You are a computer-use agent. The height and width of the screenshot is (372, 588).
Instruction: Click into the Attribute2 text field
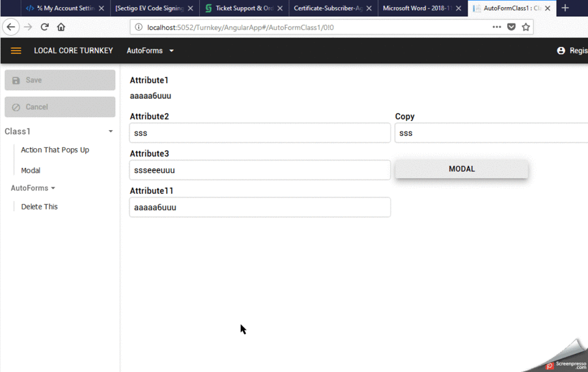tap(260, 133)
